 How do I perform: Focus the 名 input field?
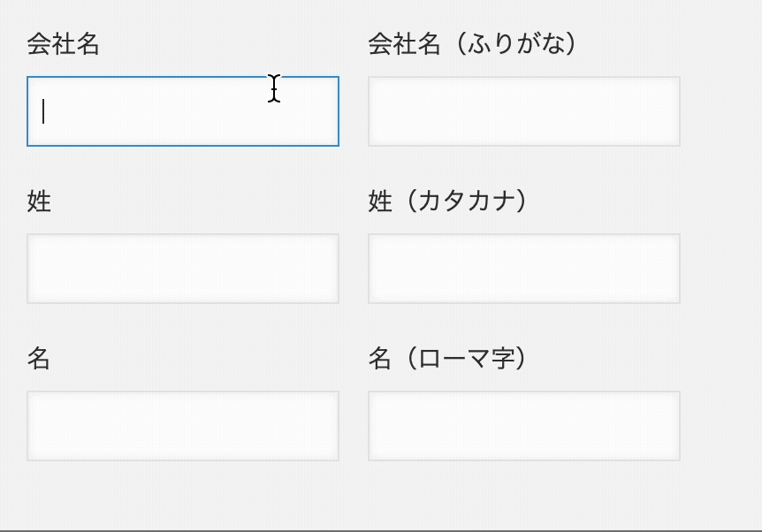pos(183,426)
